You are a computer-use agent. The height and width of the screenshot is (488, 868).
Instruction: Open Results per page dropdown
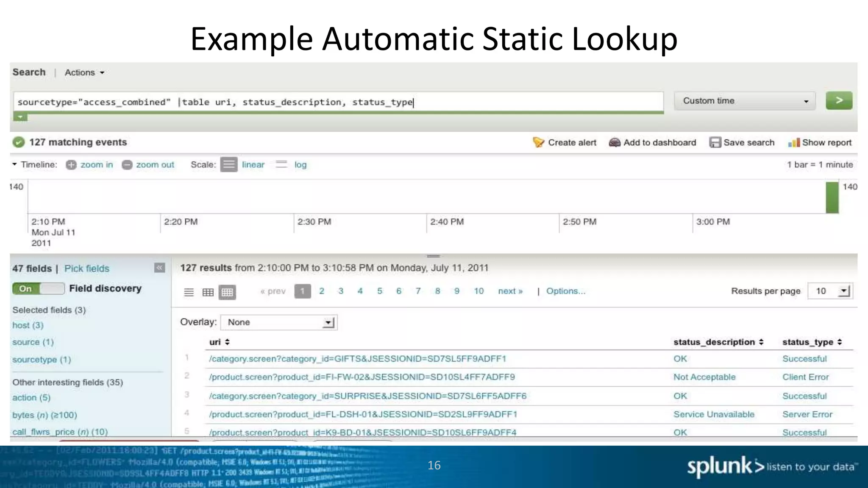[830, 291]
